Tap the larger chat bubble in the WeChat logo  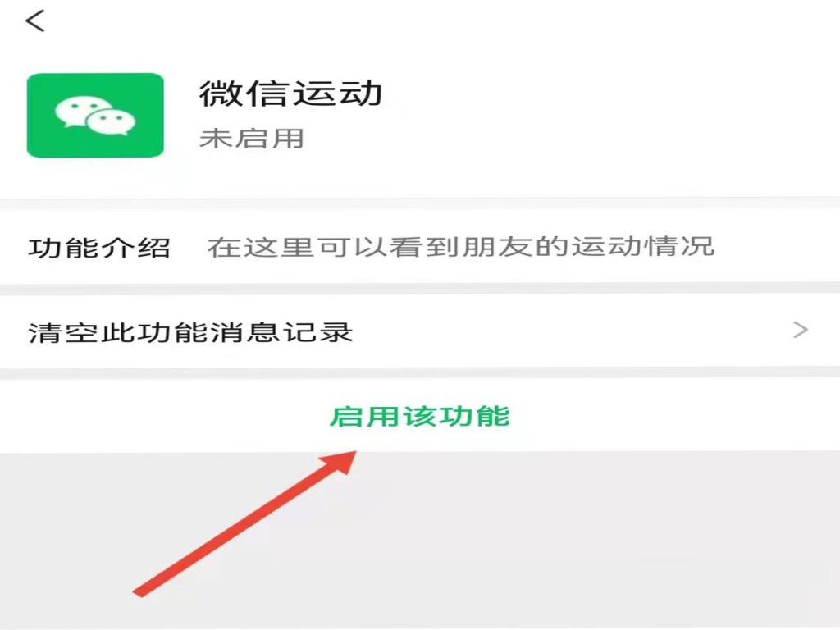point(80,112)
